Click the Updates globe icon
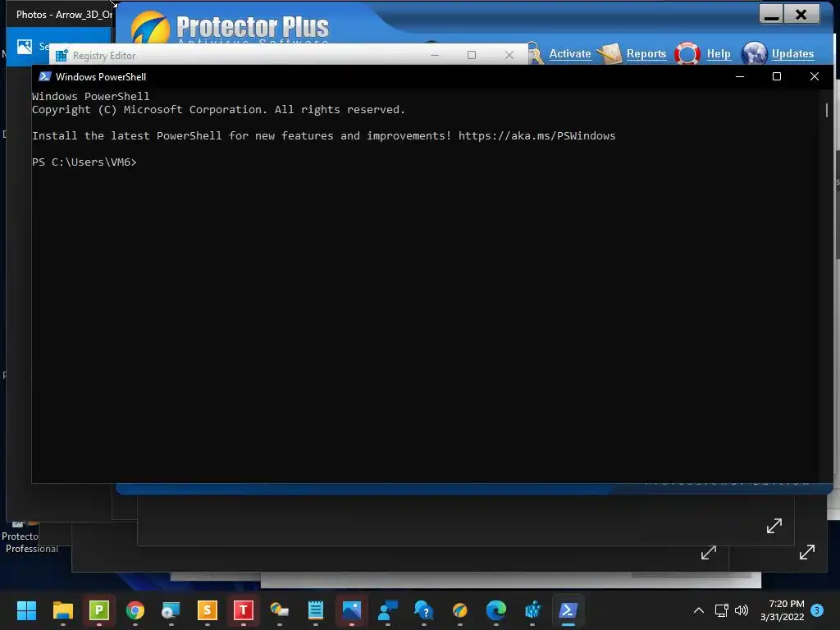The width and height of the screenshot is (840, 630). coord(755,53)
